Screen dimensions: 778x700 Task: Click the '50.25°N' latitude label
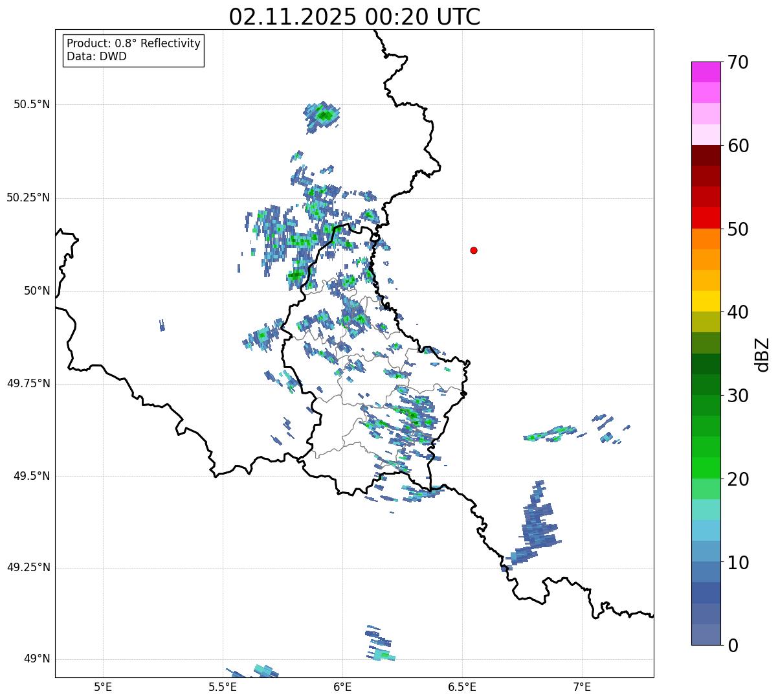(x=28, y=198)
